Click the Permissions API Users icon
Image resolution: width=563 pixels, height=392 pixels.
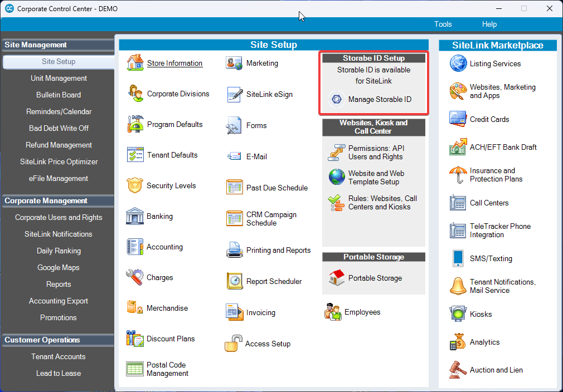[x=337, y=153]
